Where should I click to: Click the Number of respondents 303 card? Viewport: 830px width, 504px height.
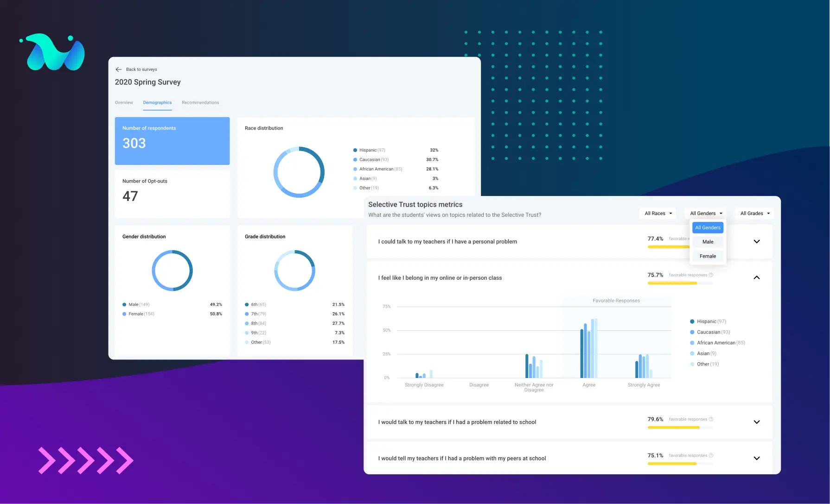pyautogui.click(x=172, y=141)
